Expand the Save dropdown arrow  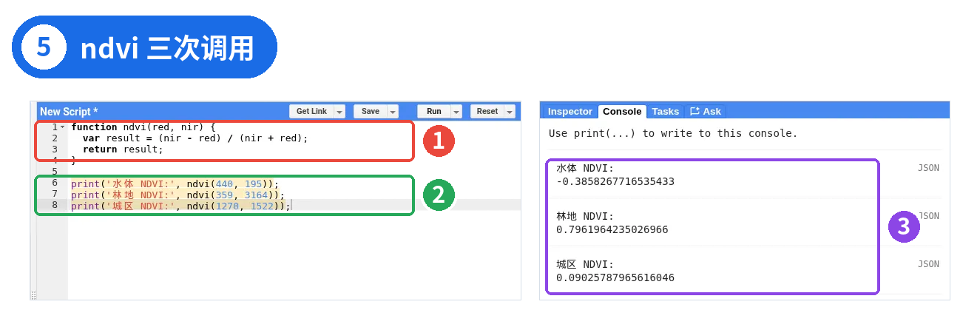[393, 112]
